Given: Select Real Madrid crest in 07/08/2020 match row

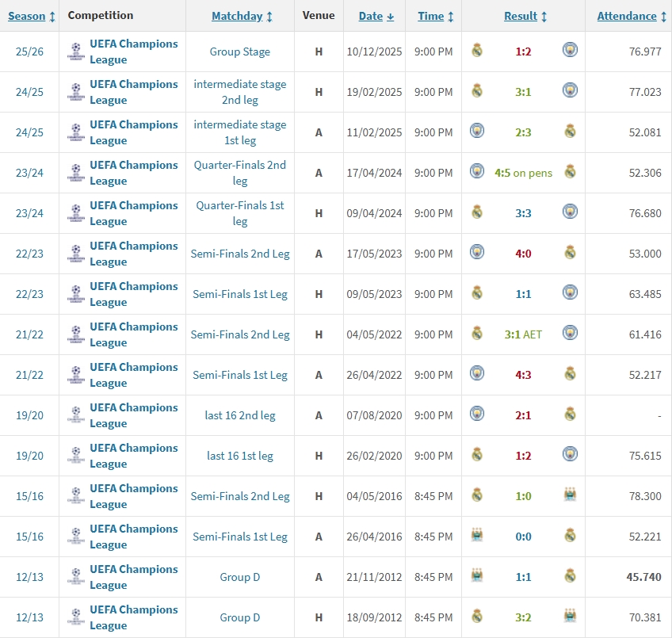Looking at the screenshot, I should click(570, 415).
